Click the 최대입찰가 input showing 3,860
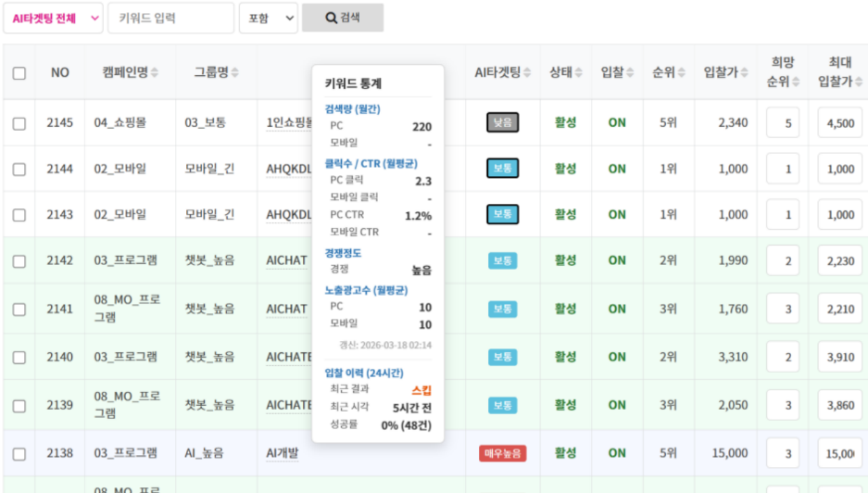 point(840,406)
